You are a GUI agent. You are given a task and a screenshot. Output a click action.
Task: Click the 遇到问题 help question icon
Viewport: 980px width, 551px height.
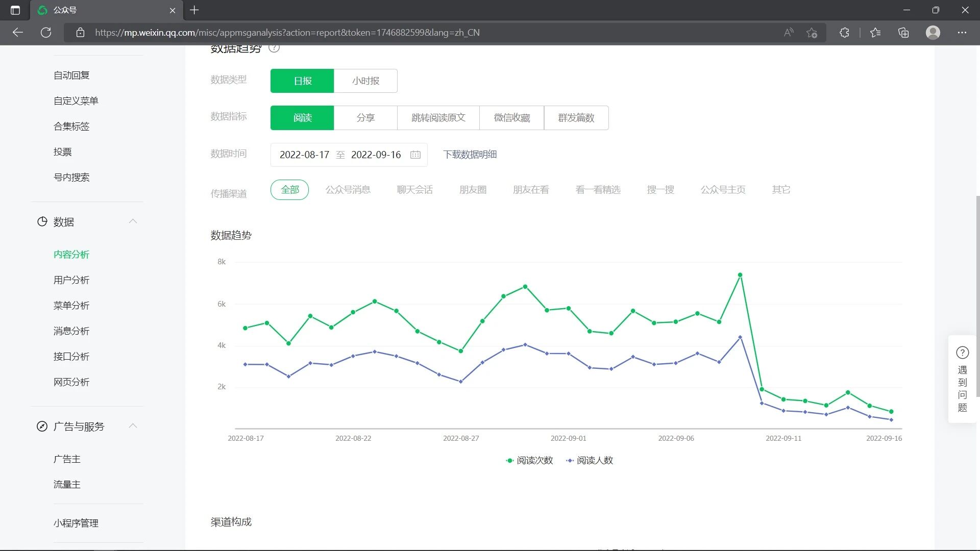coord(962,353)
